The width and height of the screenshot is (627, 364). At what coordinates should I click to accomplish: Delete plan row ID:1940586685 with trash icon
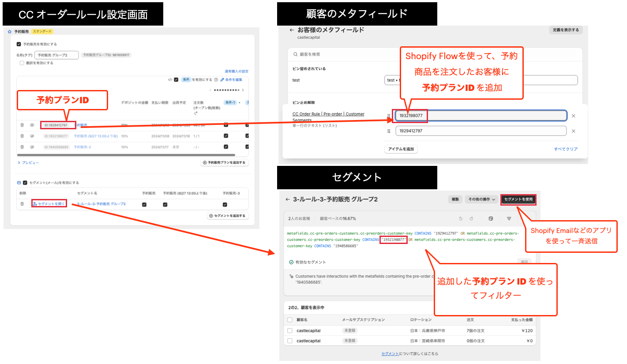22,147
